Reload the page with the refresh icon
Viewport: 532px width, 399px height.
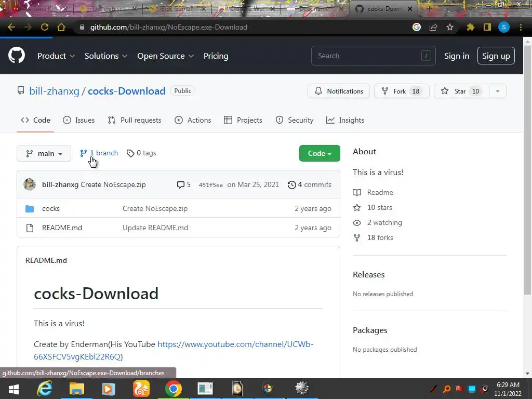[45, 27]
